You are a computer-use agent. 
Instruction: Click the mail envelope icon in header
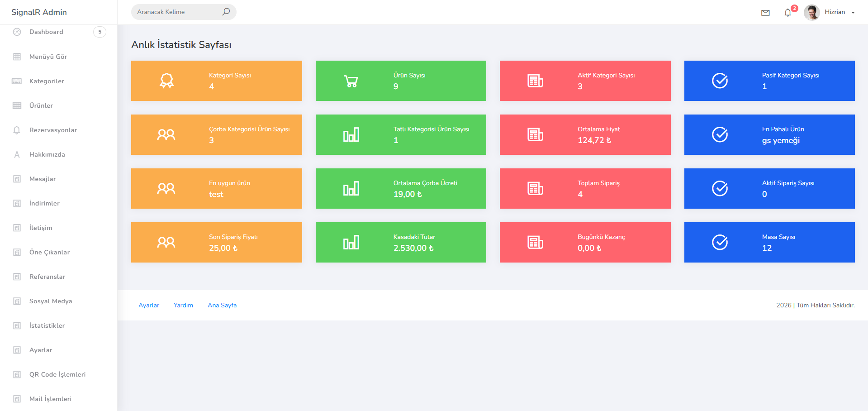point(765,13)
